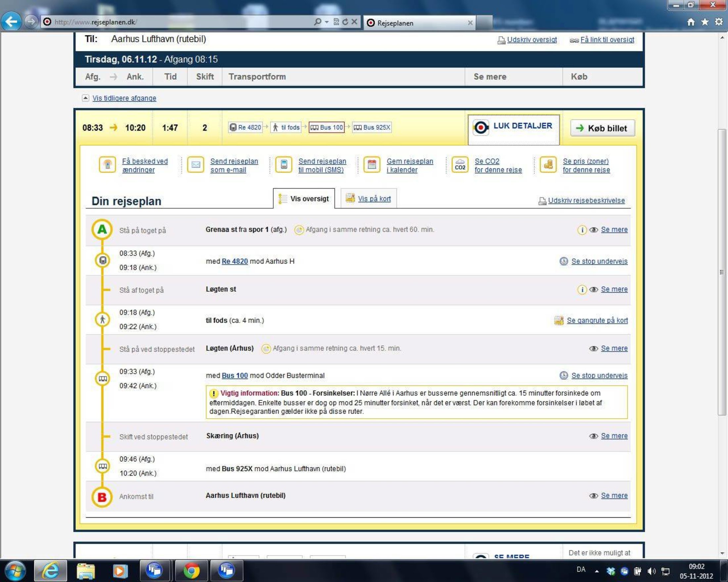Select the Rejseplanen browser tab
The width and height of the screenshot is (728, 582).
(420, 23)
